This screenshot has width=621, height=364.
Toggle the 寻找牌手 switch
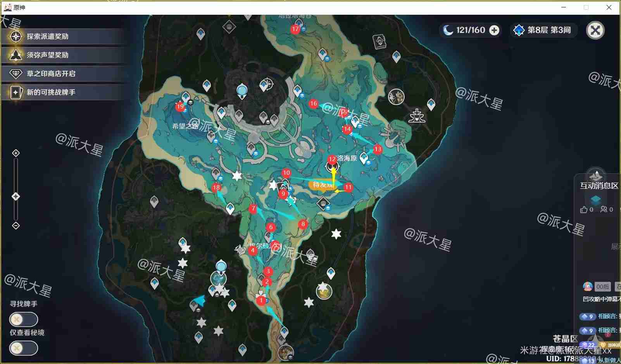click(x=24, y=319)
